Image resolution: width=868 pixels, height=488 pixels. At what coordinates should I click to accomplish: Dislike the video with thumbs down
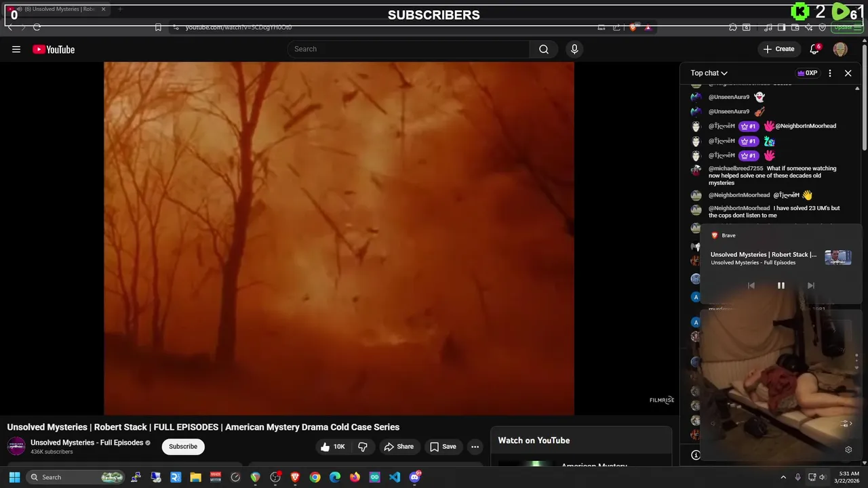tap(363, 447)
